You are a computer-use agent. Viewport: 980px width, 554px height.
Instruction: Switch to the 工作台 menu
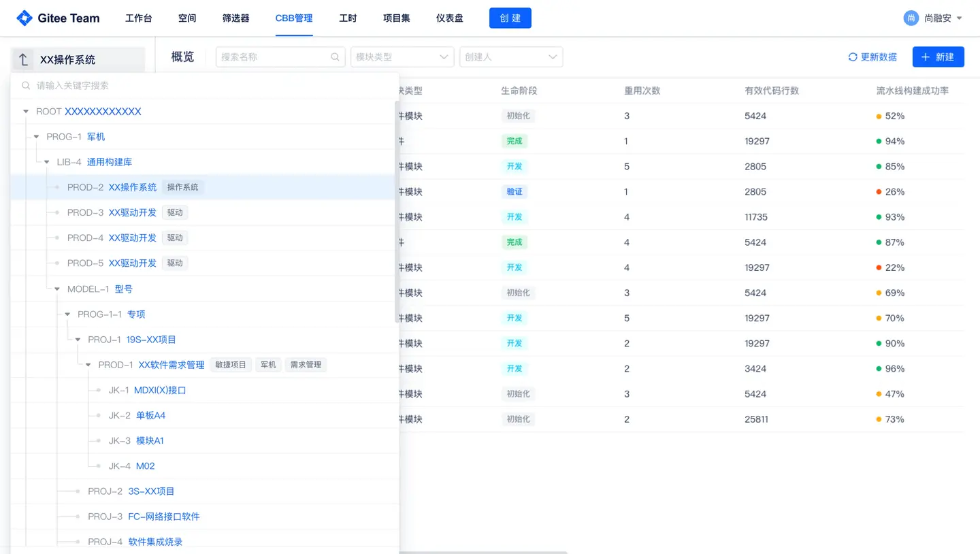139,18
